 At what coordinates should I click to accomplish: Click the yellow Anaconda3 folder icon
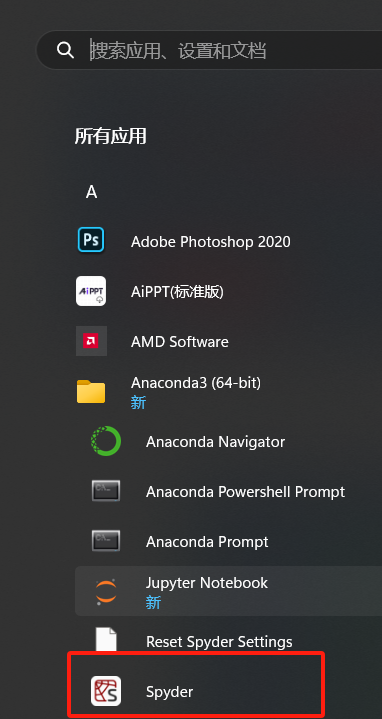91,392
